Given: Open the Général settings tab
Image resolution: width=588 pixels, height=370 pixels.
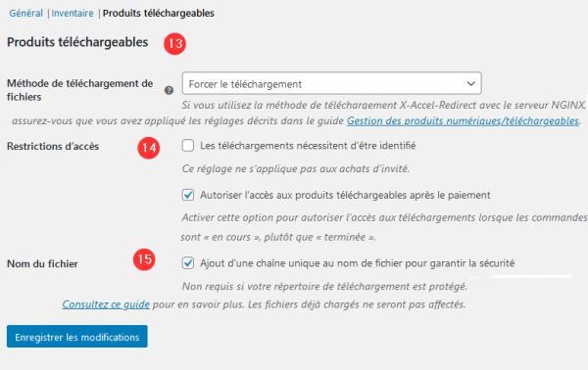Looking at the screenshot, I should [x=25, y=13].
